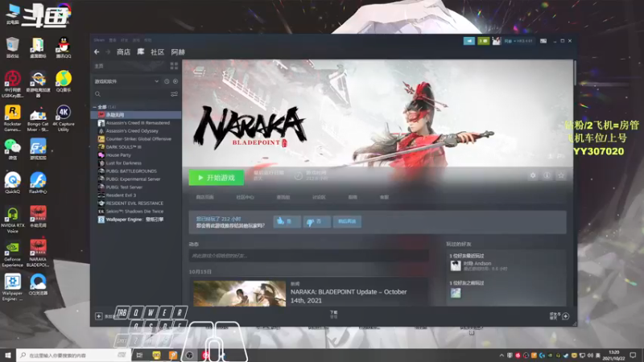This screenshot has height=362, width=644.
Task: Open NARAKA game settings gear
Action: point(533,175)
